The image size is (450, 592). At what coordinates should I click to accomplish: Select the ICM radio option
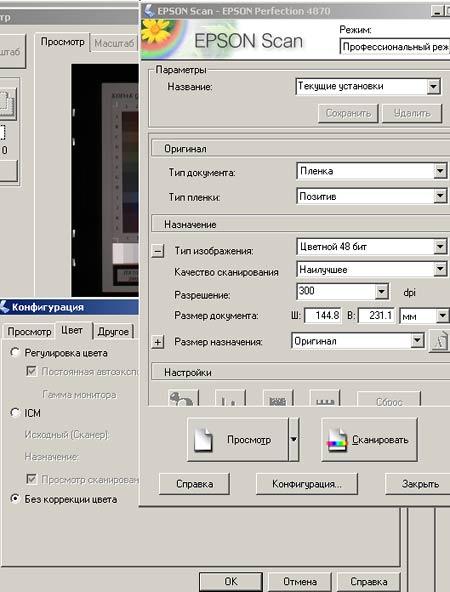(x=15, y=412)
